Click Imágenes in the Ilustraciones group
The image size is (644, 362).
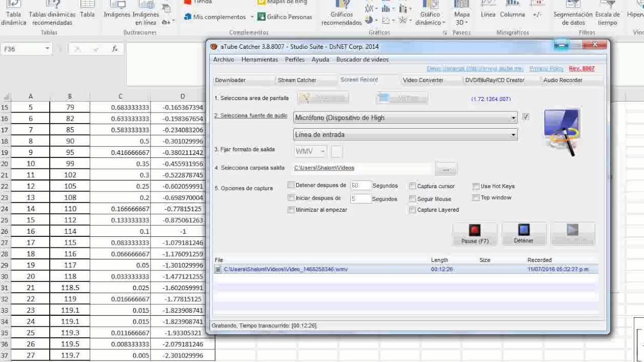tap(117, 10)
